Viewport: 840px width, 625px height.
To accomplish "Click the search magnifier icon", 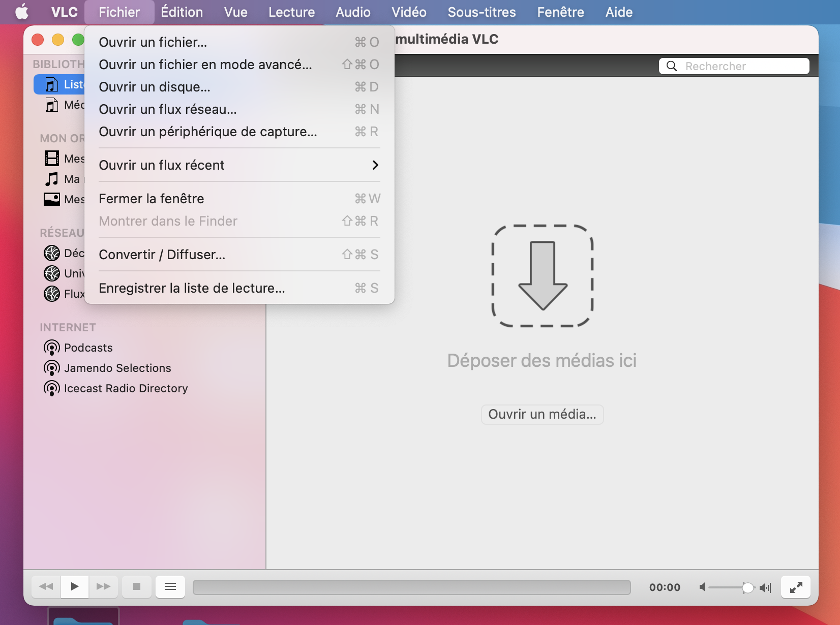I will pos(671,66).
